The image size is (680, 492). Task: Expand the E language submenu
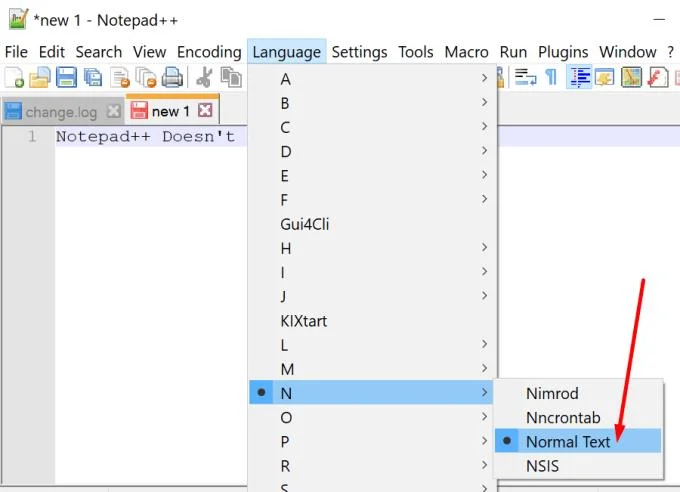point(372,176)
